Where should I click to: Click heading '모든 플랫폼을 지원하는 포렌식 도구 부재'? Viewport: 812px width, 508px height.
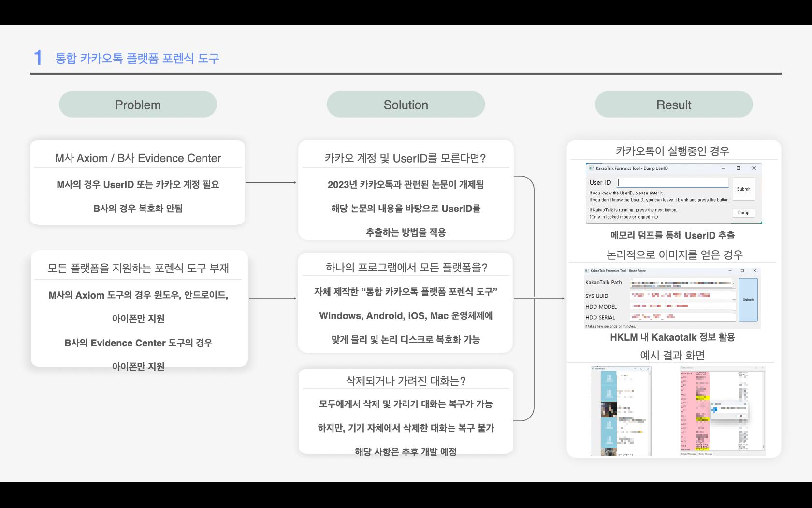coord(138,268)
